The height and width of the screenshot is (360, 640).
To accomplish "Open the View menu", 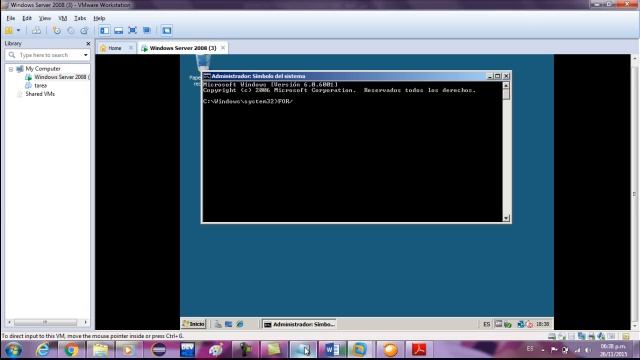I will 45,18.
